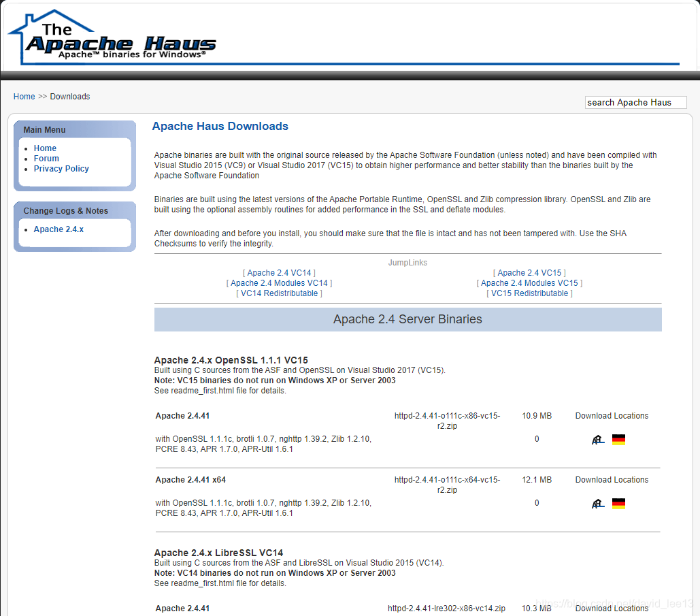The image size is (700, 616).
Task: Click Downloads in the breadcrumb
Action: (70, 97)
